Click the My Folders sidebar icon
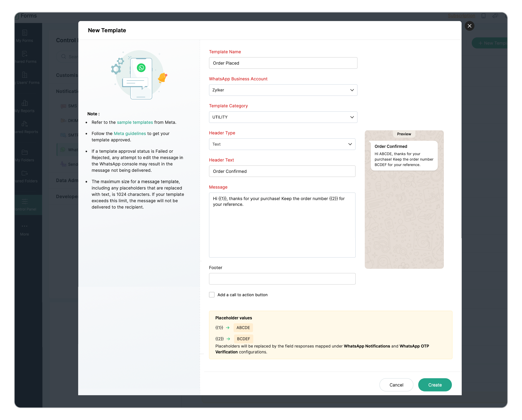The image size is (522, 420). coord(24,152)
